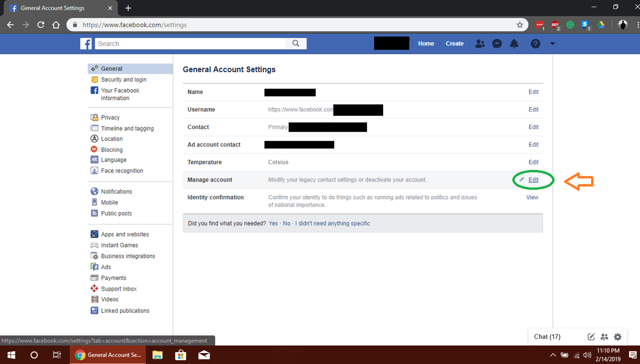Open Mobile settings

click(x=109, y=202)
